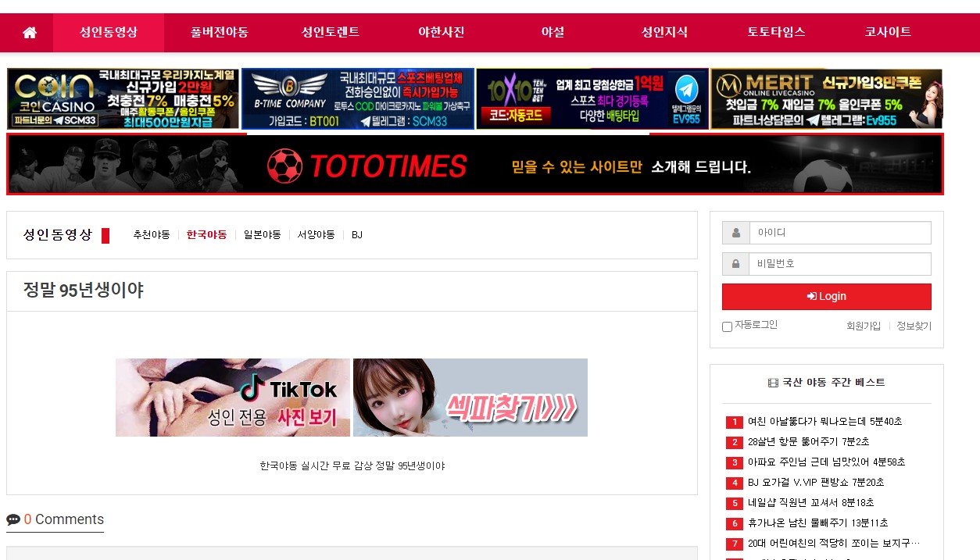Open the 회원가입 sign-up link
The width and height of the screenshot is (980, 560).
tap(864, 326)
